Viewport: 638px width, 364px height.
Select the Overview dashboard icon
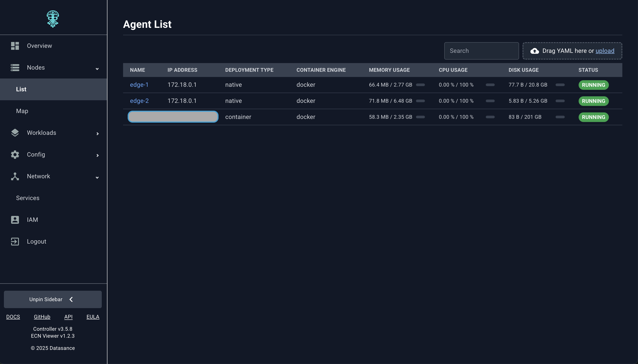(15, 46)
